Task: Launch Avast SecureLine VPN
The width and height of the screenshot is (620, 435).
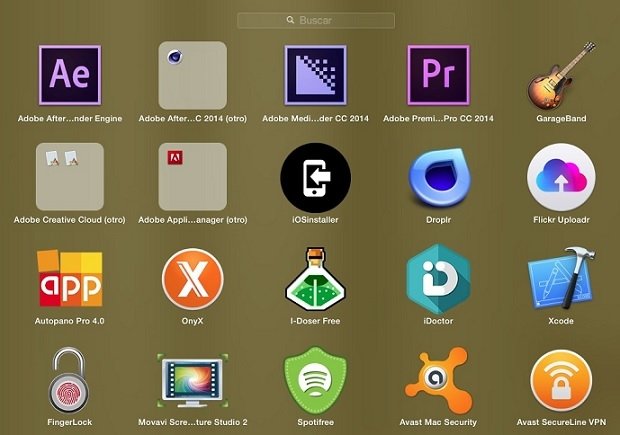Action: [561, 380]
